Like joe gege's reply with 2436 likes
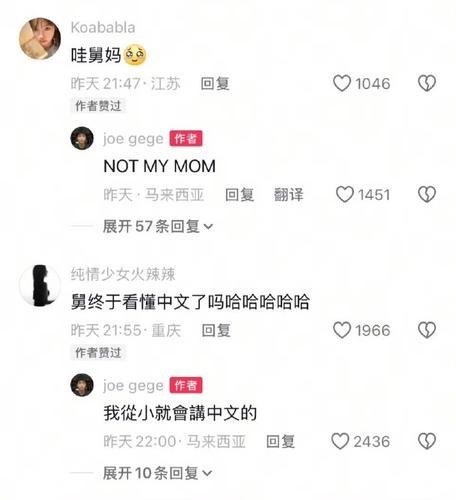456x500 pixels. click(340, 441)
